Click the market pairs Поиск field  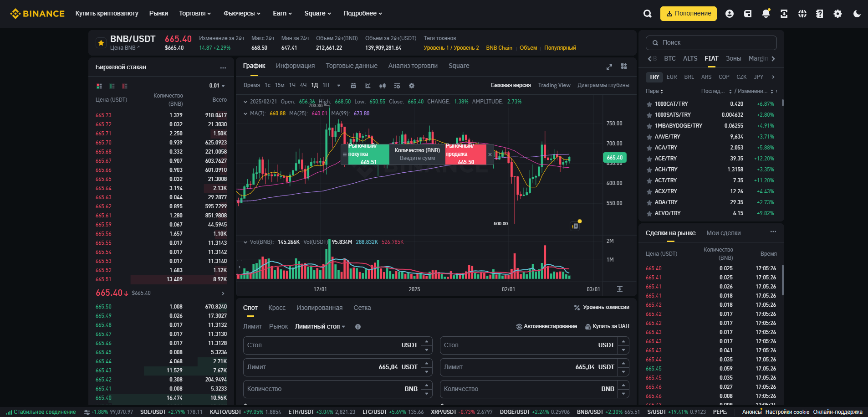[x=711, y=43]
